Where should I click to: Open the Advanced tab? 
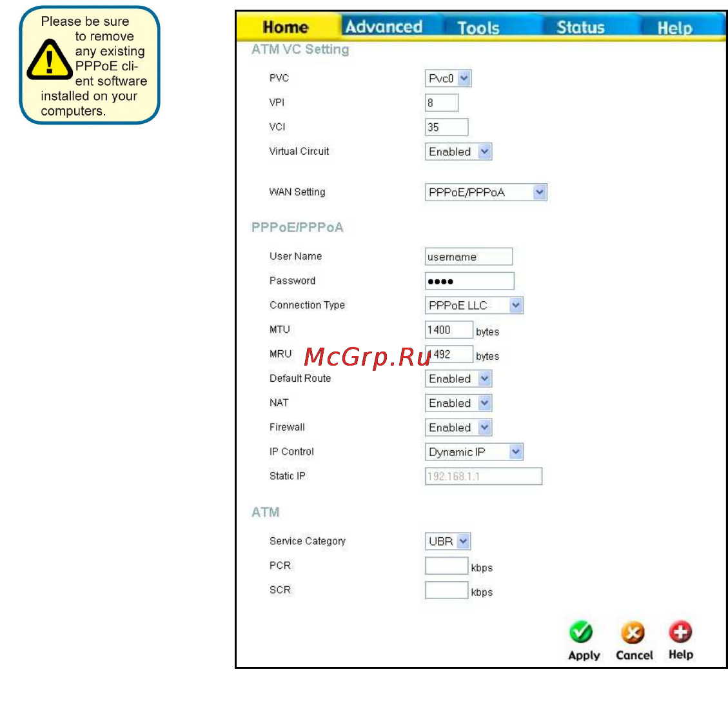384,27
